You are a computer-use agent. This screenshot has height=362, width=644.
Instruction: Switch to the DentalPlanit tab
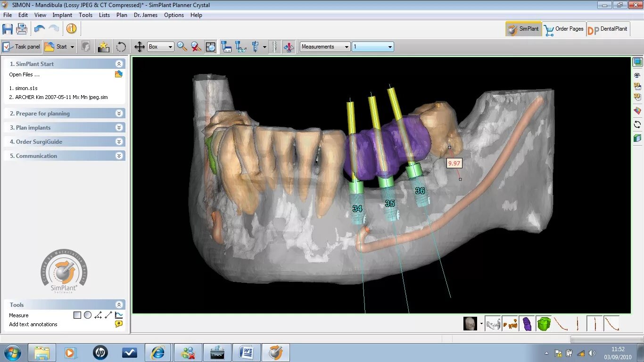[607, 29]
